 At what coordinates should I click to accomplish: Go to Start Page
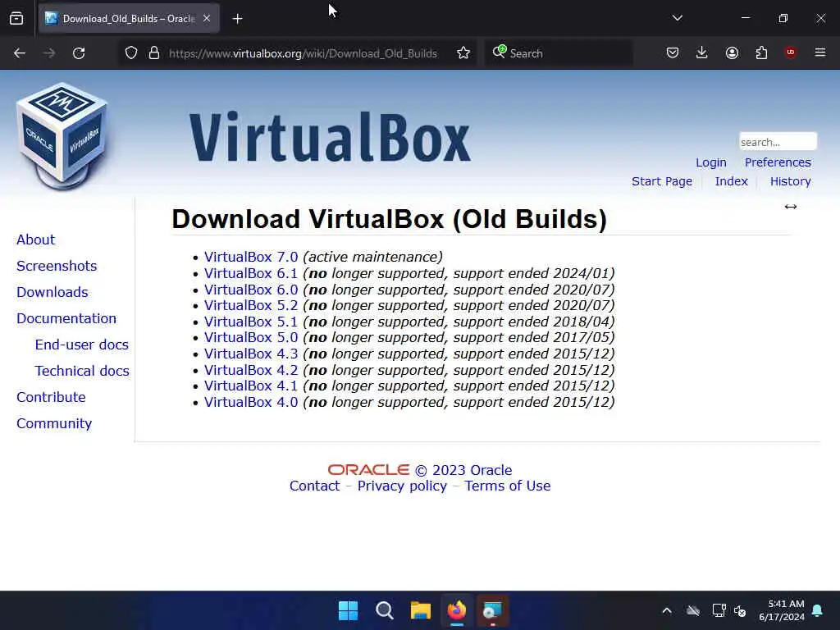[662, 181]
